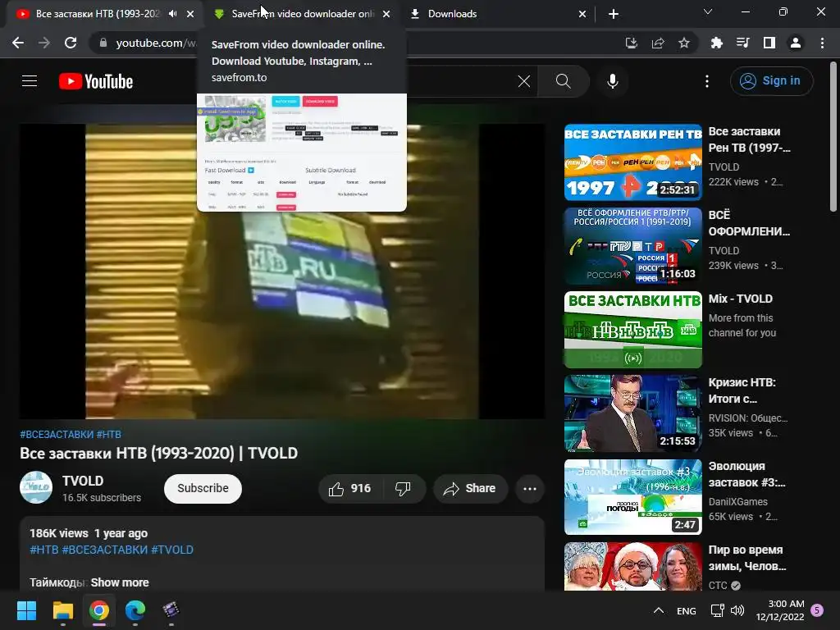This screenshot has height=630, width=840.
Task: Toggle Chrome side panel icon
Action: 769,43
